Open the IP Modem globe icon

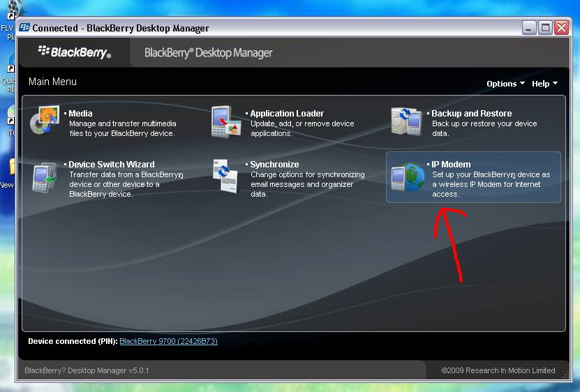pos(408,177)
